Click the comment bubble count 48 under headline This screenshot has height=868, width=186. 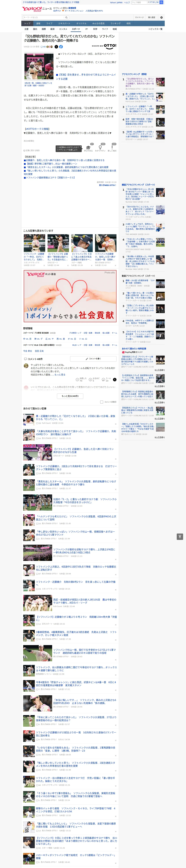[x=43, y=47]
